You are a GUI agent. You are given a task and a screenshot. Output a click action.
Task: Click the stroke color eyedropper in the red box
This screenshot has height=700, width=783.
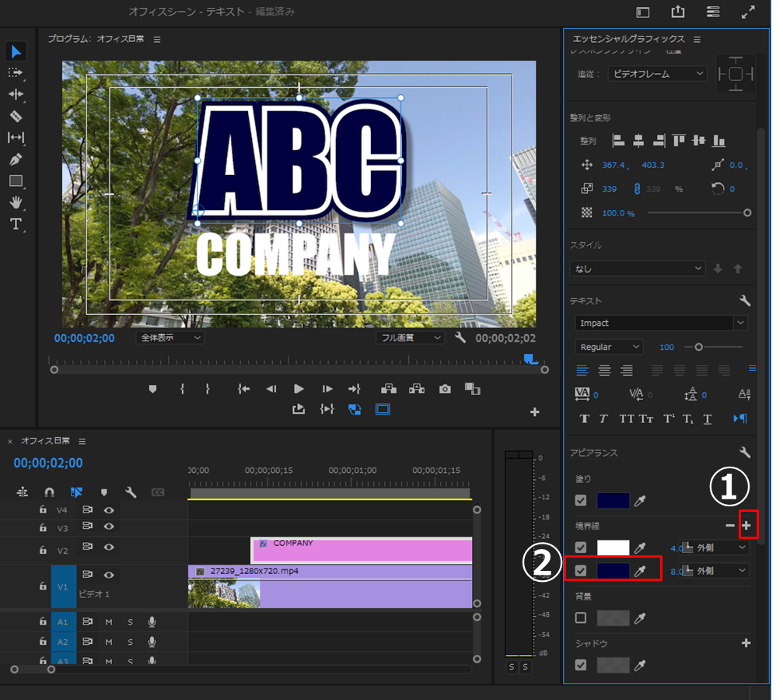[x=640, y=571]
